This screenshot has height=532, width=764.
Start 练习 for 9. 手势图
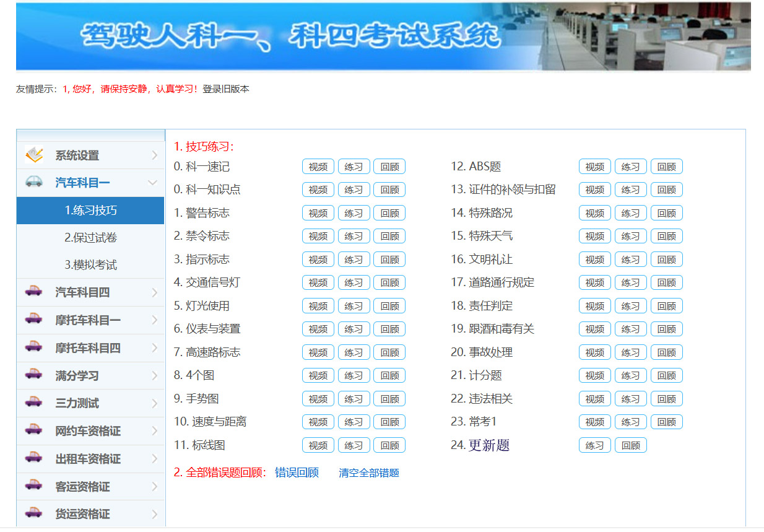354,399
